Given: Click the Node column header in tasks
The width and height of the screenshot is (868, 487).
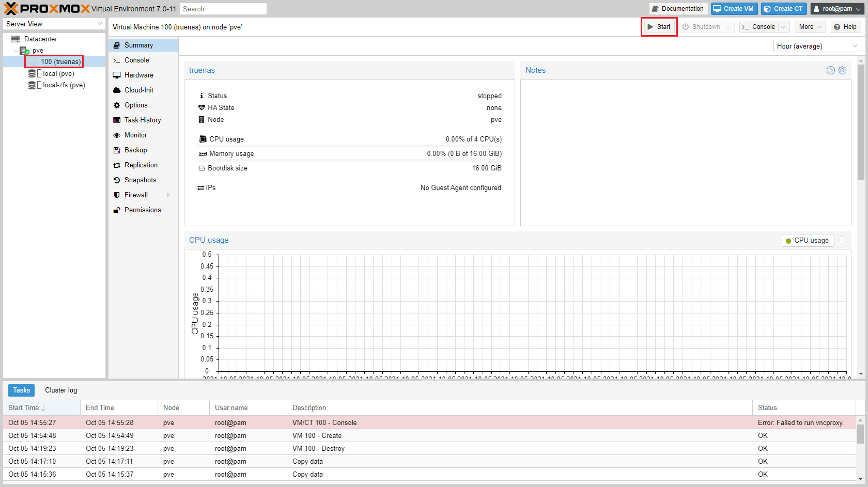Looking at the screenshot, I should click(x=184, y=408).
